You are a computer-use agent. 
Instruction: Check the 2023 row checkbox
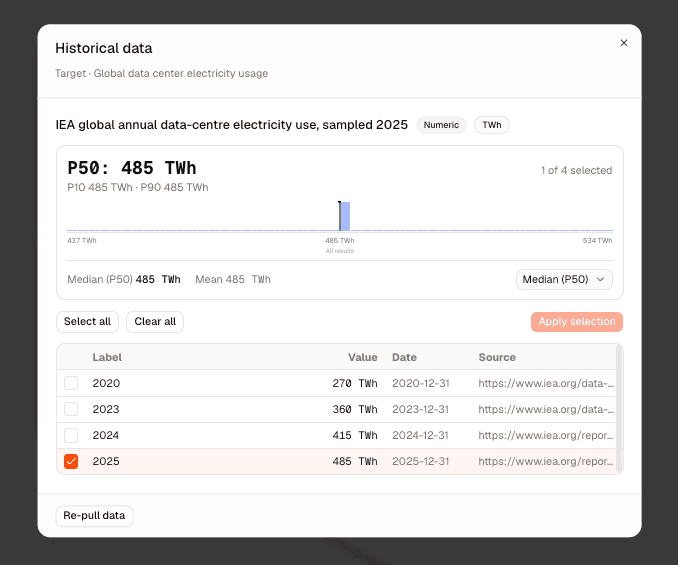coord(71,409)
